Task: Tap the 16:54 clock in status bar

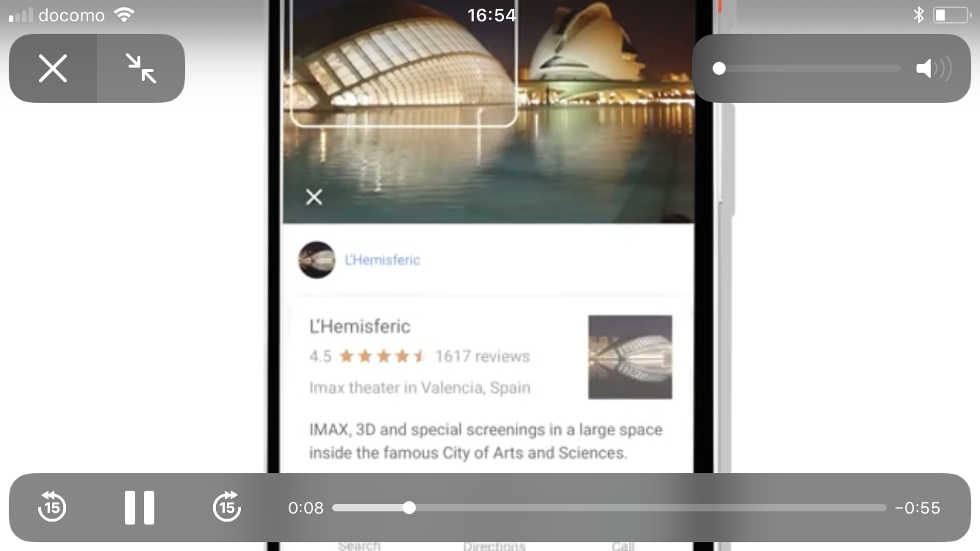Action: click(491, 15)
